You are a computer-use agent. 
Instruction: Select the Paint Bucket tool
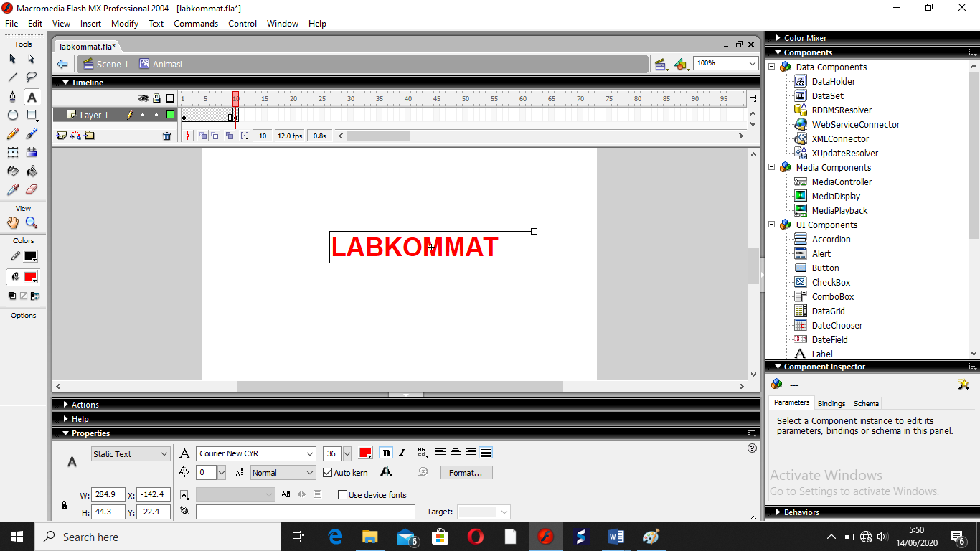point(32,171)
